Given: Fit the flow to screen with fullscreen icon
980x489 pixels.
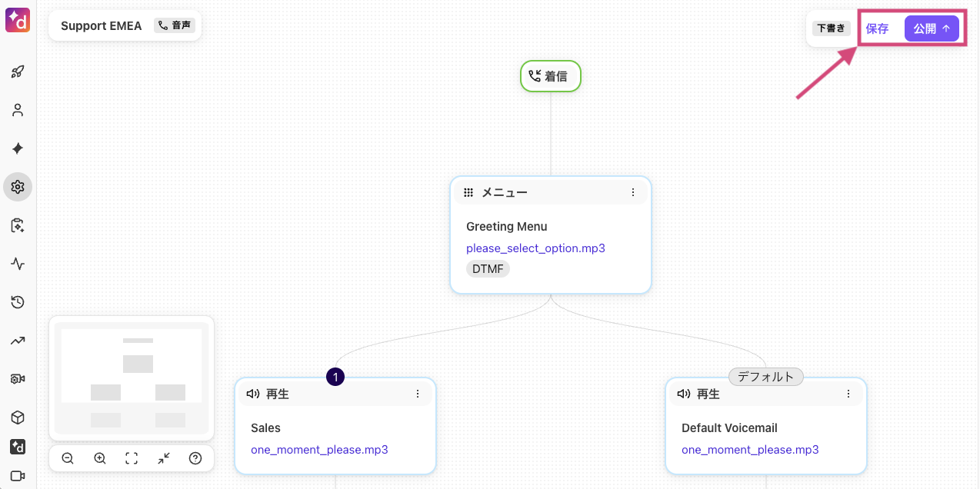Looking at the screenshot, I should (131, 457).
